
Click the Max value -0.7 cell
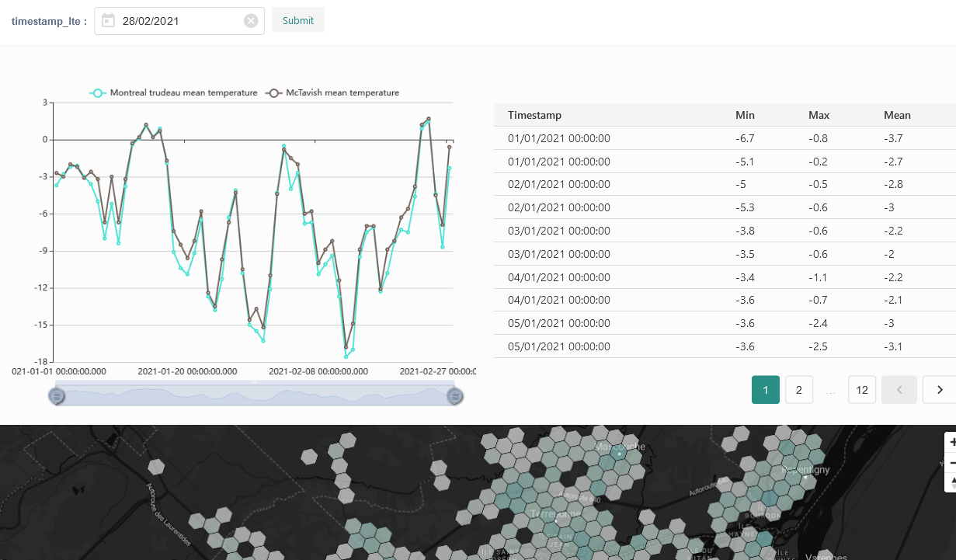click(x=818, y=300)
